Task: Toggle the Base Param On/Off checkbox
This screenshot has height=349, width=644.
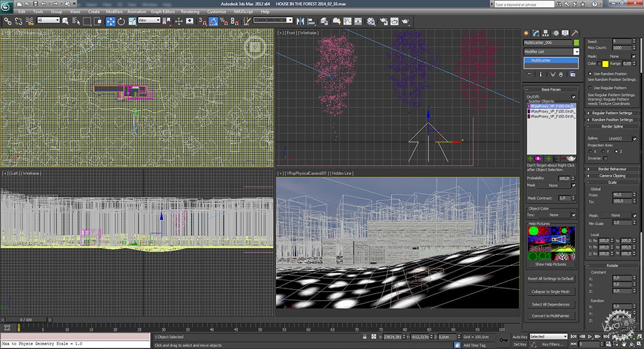Action: [x=573, y=97]
